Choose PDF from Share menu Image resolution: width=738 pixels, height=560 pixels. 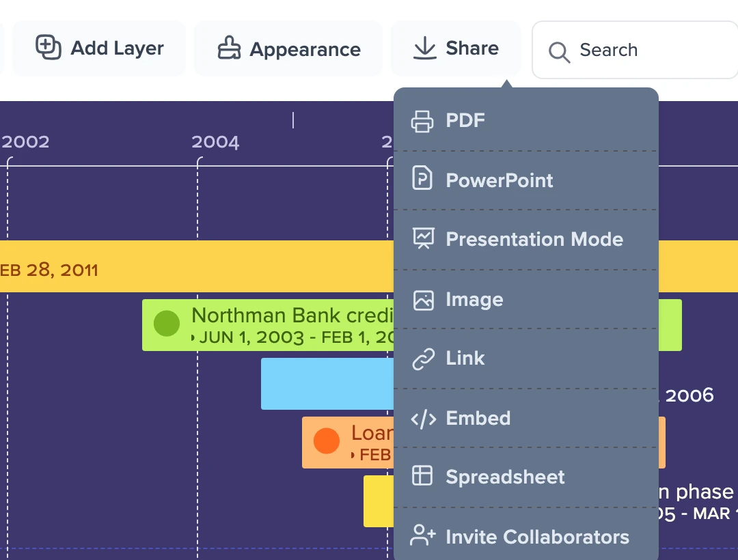point(525,120)
